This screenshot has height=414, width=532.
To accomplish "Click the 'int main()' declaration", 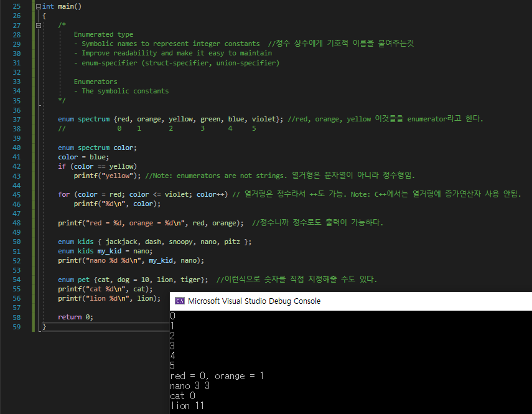I will [62, 6].
